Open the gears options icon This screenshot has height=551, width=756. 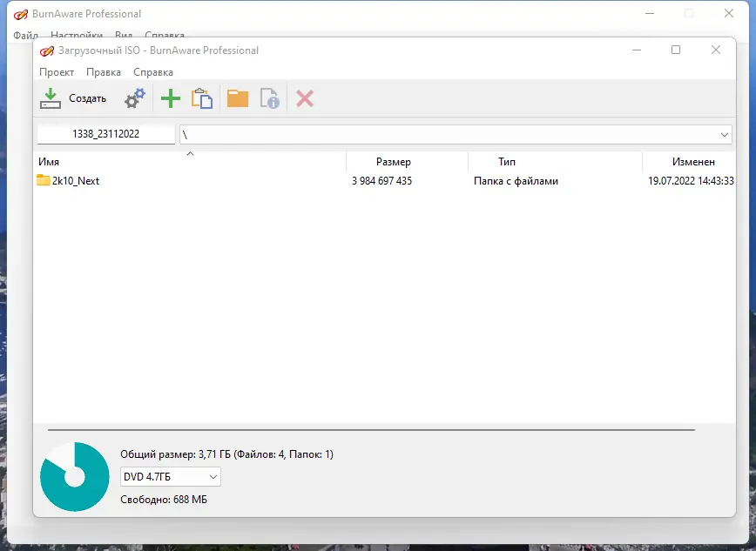tap(134, 98)
